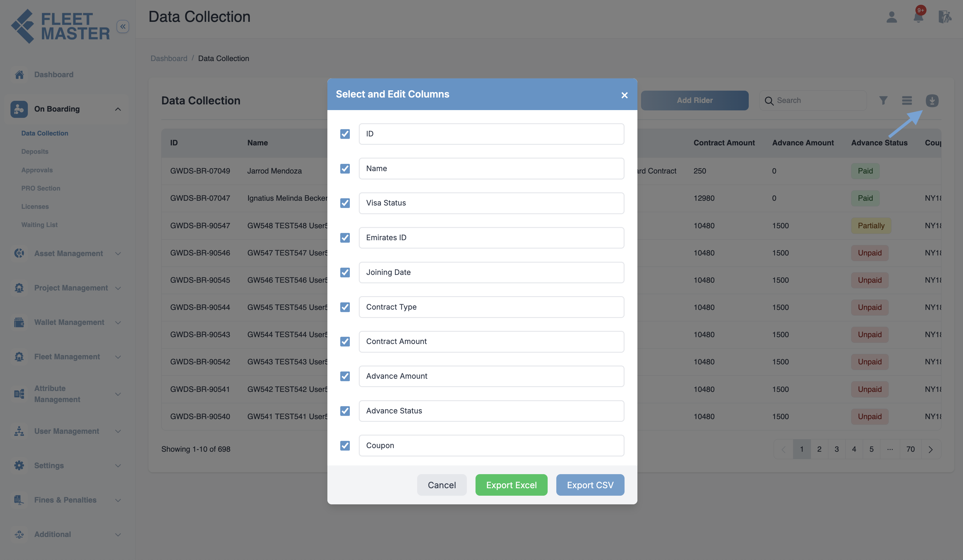This screenshot has width=963, height=560.
Task: Open the column list menu icon
Action: click(907, 101)
